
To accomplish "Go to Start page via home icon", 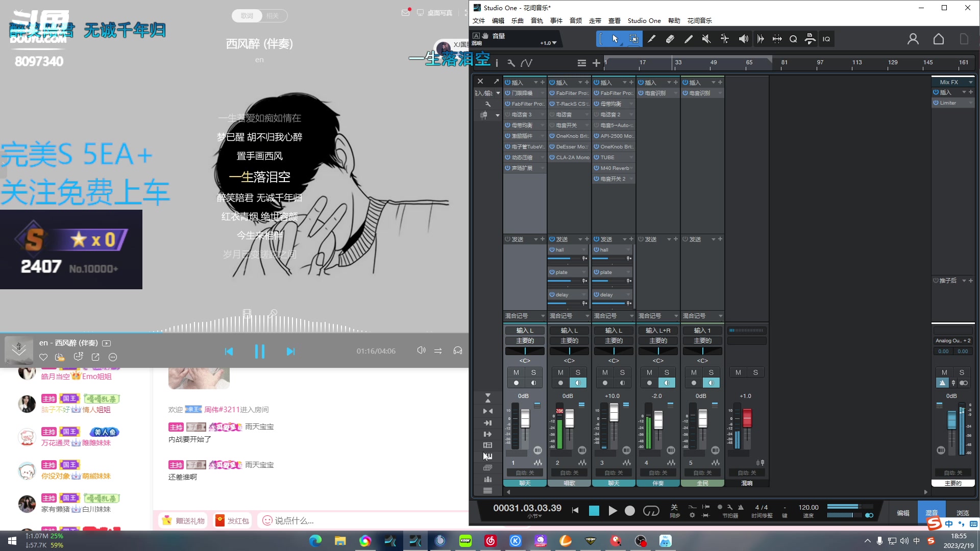I will pyautogui.click(x=939, y=39).
